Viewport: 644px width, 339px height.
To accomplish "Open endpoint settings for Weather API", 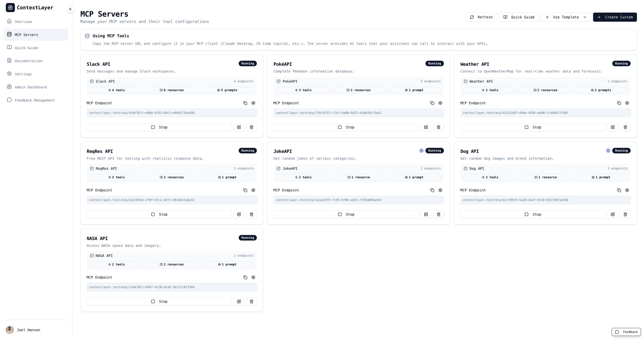I will tap(627, 103).
